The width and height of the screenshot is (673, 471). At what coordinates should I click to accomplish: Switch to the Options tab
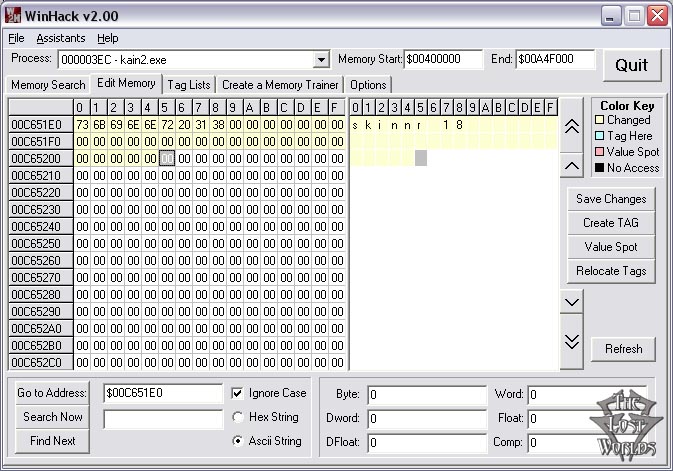pos(368,85)
